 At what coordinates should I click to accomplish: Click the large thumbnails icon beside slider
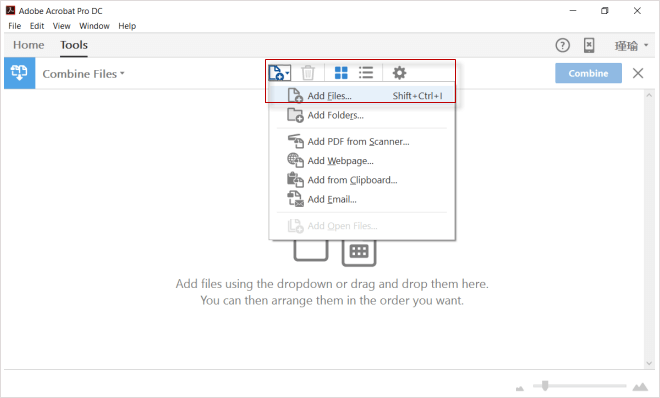[640, 386]
